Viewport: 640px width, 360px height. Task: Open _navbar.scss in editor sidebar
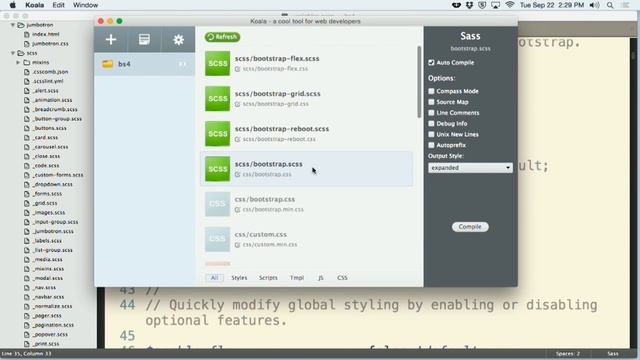click(x=49, y=297)
